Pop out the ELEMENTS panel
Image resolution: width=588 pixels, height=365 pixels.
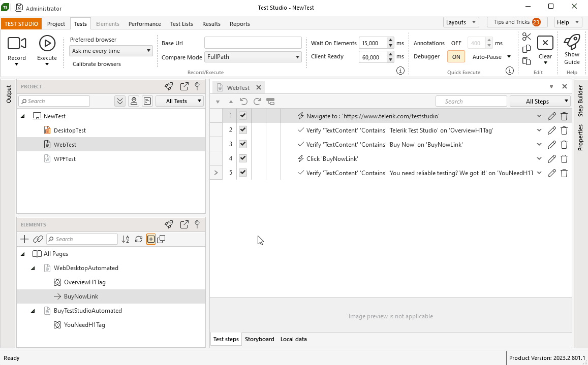[184, 224]
